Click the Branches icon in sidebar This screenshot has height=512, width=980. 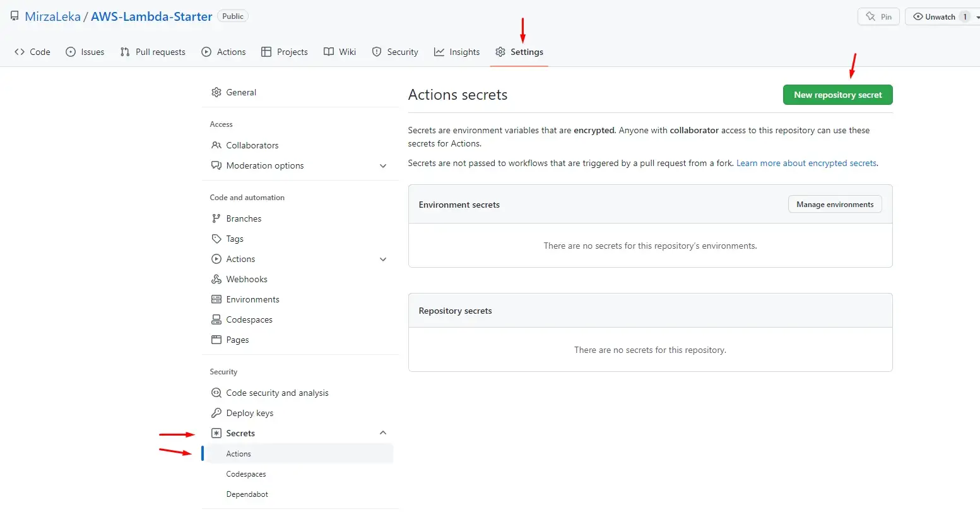[216, 218]
